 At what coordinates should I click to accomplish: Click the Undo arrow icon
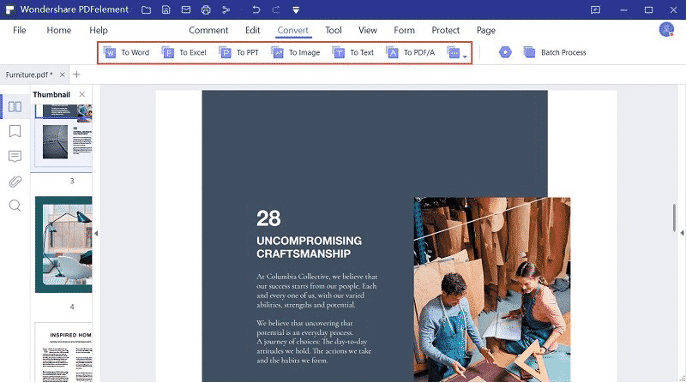tap(256, 10)
